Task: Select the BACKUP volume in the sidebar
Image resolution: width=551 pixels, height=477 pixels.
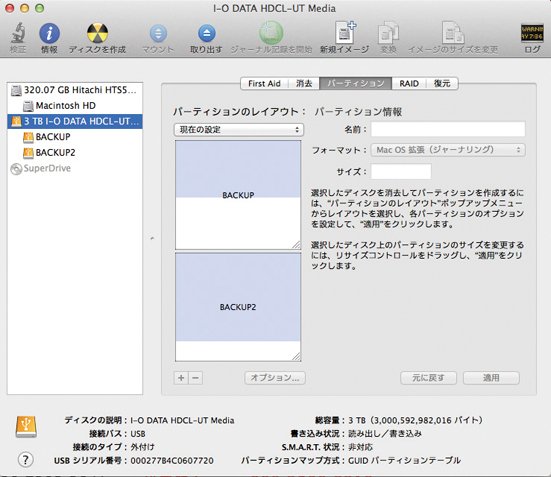Action: pos(75,137)
